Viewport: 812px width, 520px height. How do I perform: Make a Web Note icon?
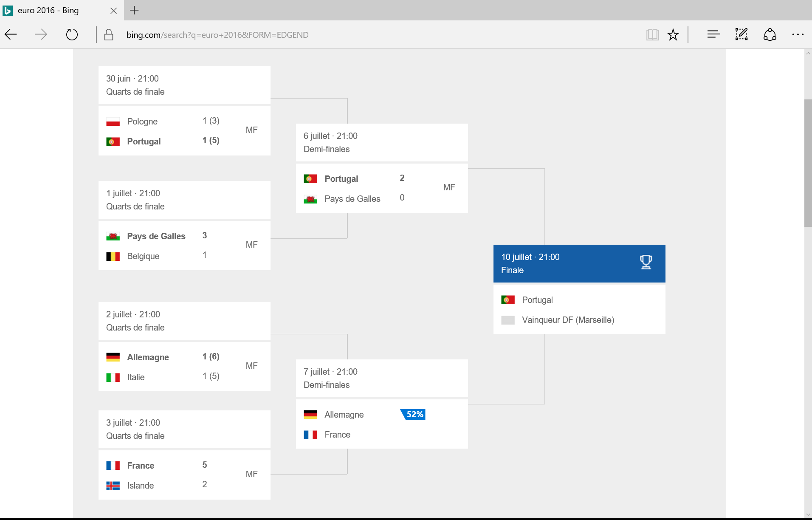pos(742,34)
